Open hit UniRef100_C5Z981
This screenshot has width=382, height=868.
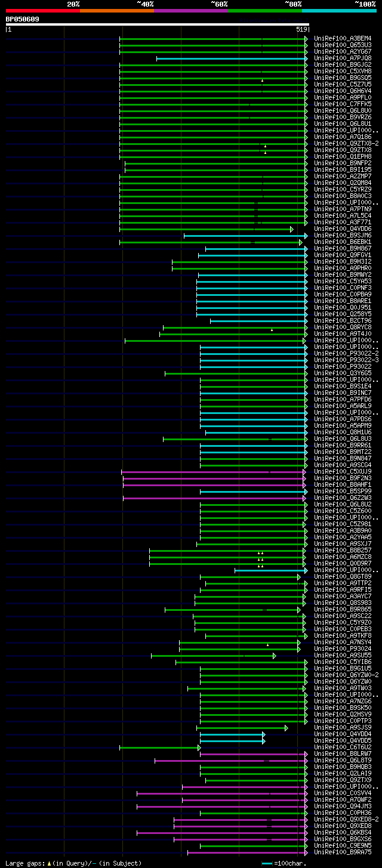pyautogui.click(x=343, y=524)
